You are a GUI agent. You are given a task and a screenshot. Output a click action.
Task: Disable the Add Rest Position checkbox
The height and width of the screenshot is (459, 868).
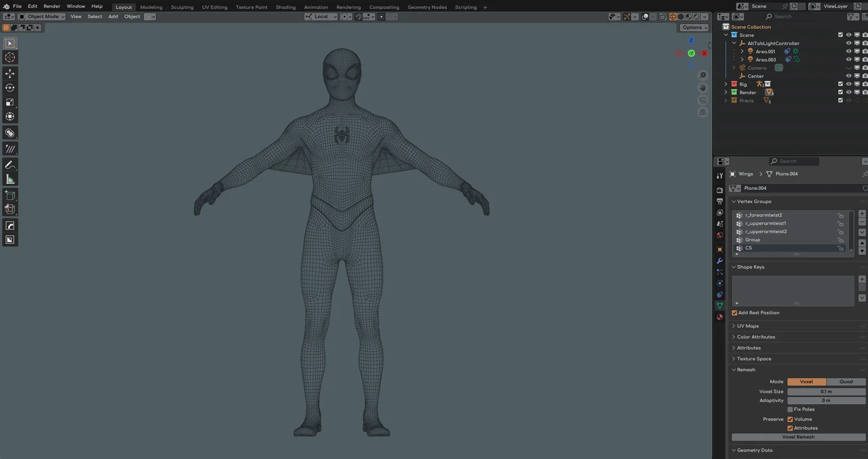(x=735, y=313)
